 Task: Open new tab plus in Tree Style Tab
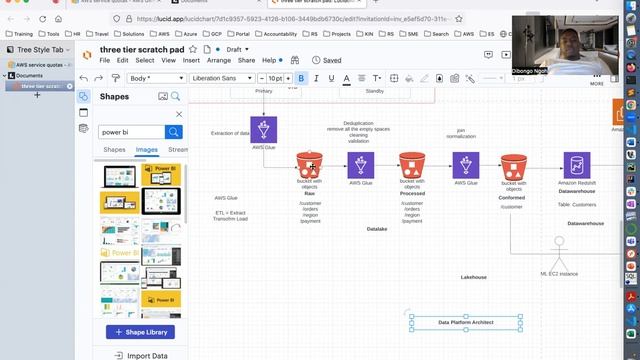pyautogui.click(x=37, y=95)
